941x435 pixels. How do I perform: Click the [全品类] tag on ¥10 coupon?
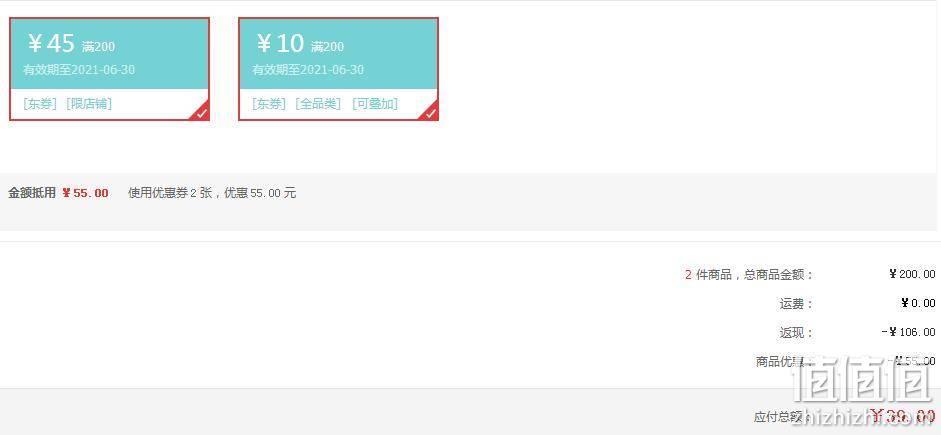coord(318,104)
